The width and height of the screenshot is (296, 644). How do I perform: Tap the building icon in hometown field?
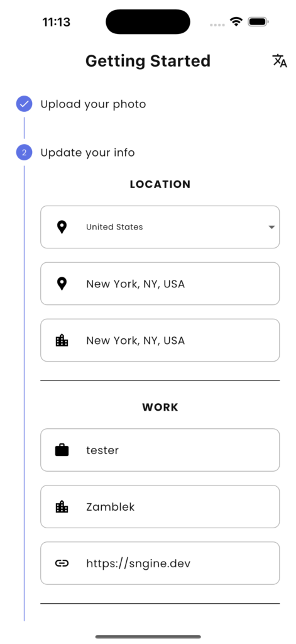click(x=62, y=340)
